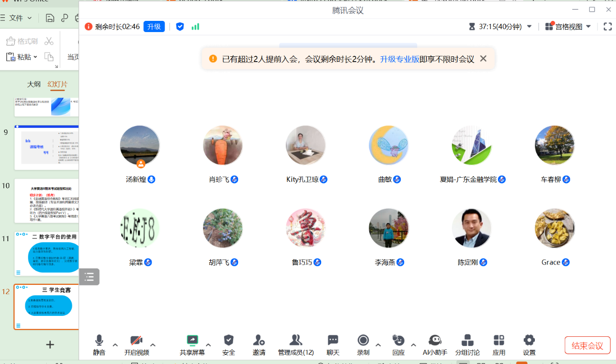Click the 升级专业版 link in notification
Screen dimensions: 616x364
(399, 59)
